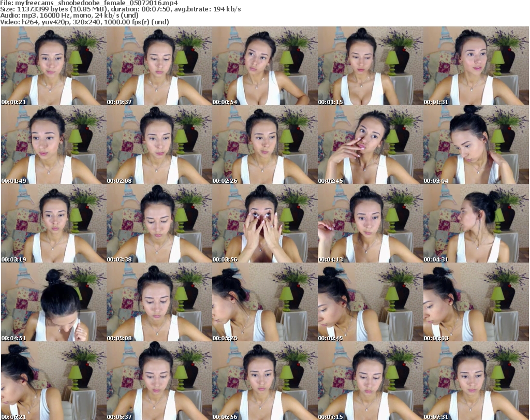
Task: Open the thumbnail frame stamped 00:02:45
Action: [x=370, y=144]
